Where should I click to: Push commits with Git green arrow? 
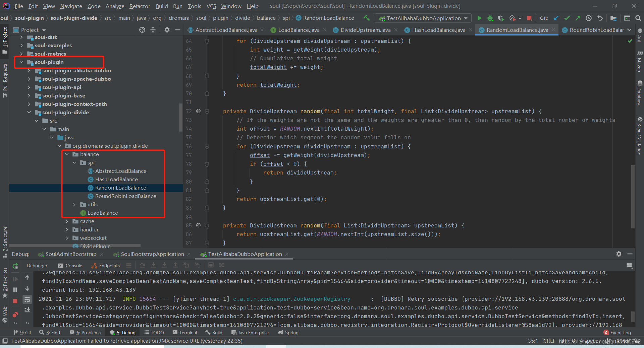578,18
